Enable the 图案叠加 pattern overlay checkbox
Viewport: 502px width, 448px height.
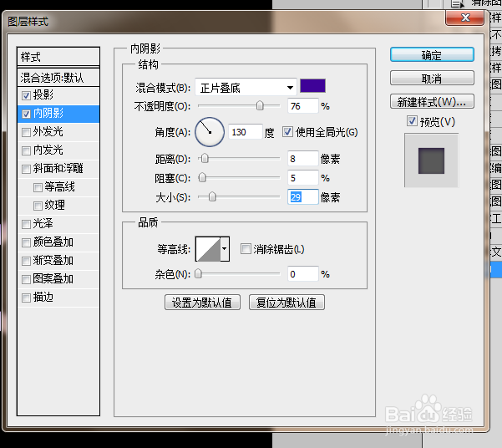[26, 279]
